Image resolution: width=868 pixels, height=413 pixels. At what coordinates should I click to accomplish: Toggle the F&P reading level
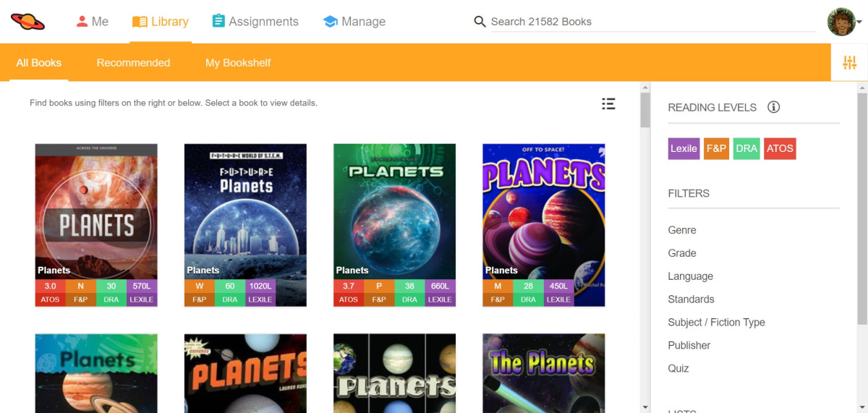pyautogui.click(x=716, y=148)
